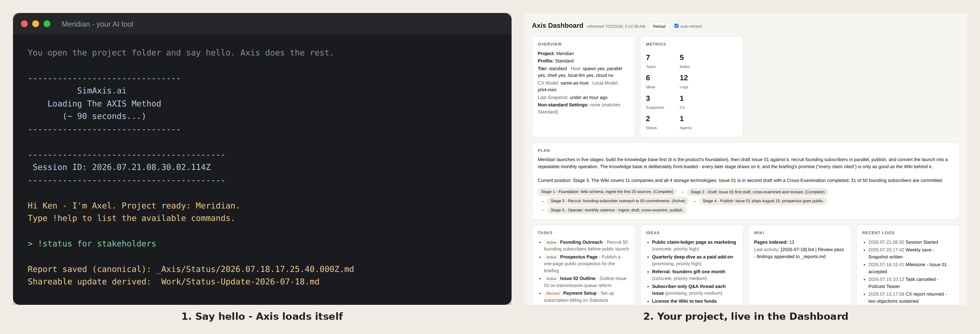980x334 pixels.
Task: Disable the auto-refresh checkbox
Action: [676, 26]
